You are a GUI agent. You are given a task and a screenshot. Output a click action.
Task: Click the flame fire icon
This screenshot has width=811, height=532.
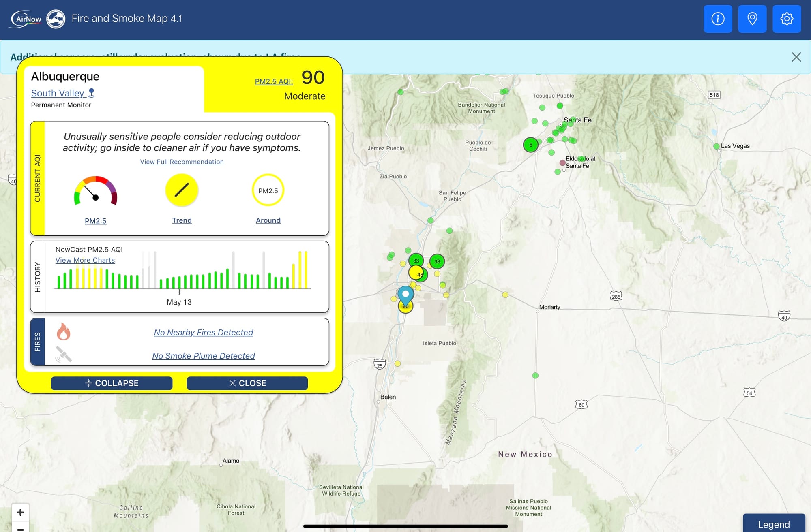coord(63,331)
